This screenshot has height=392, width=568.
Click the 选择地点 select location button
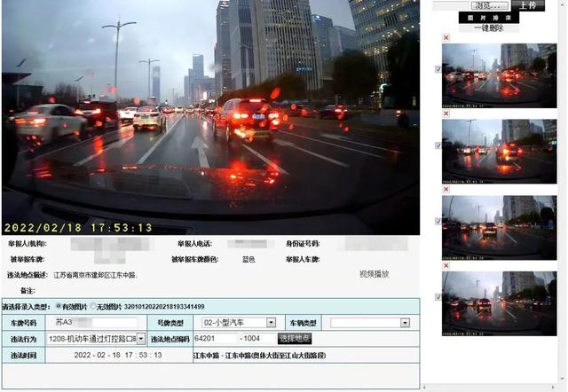coord(295,339)
